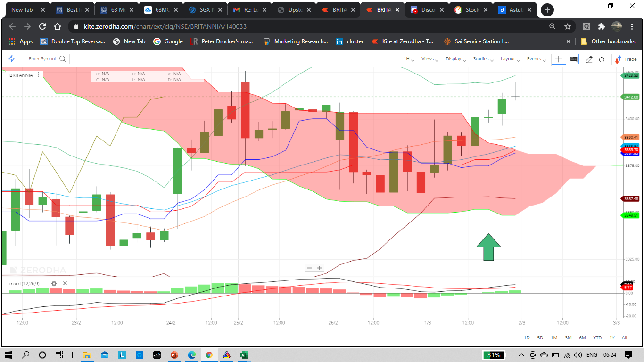Click the 3423.33 price axis label
Viewport: 644px width, 362px height.
631,75
